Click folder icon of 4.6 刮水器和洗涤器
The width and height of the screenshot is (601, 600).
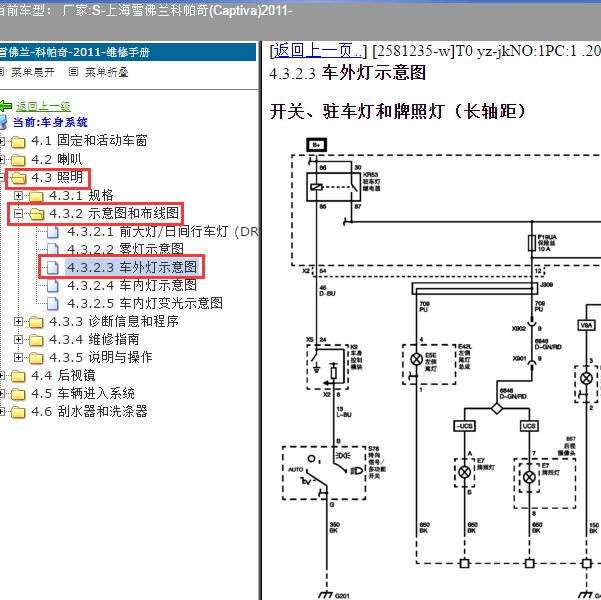click(18, 412)
